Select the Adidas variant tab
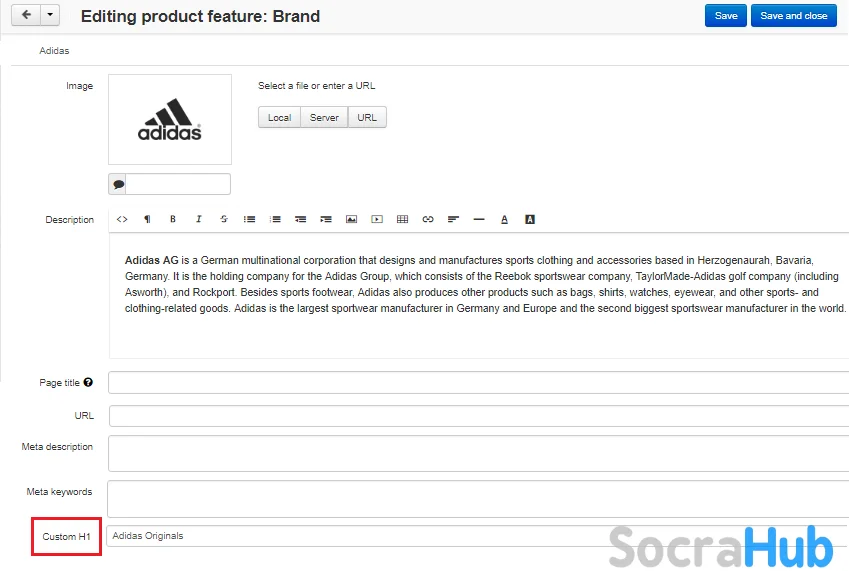Viewport: 849px width, 571px height. pos(54,50)
